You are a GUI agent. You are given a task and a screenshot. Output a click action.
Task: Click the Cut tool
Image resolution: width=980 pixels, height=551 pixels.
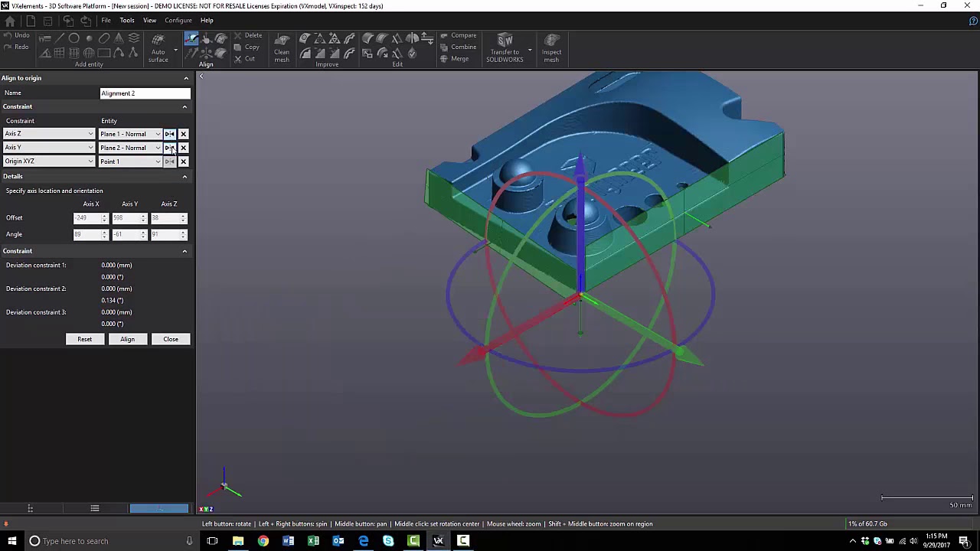pyautogui.click(x=246, y=58)
